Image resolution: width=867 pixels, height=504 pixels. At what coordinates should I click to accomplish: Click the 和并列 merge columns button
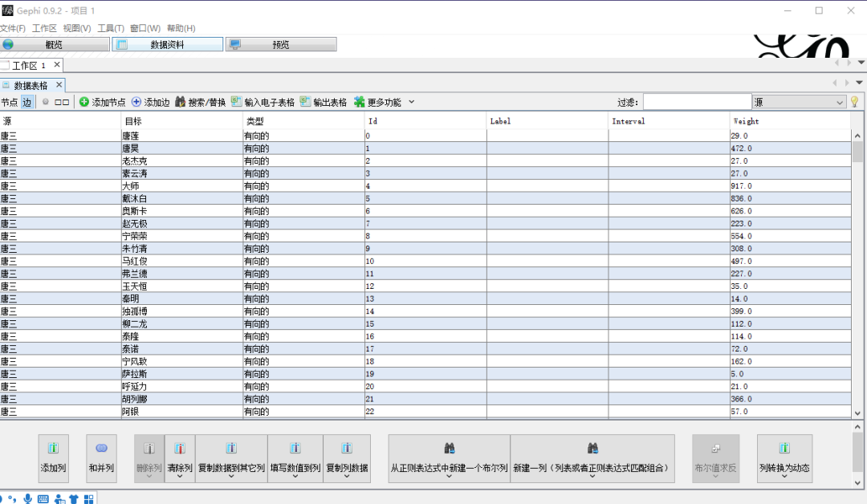(101, 458)
